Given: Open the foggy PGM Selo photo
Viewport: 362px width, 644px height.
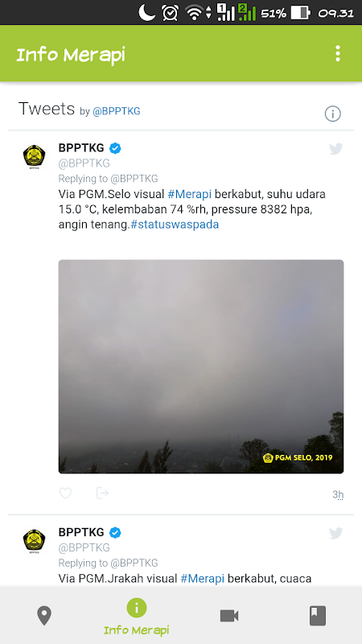Looking at the screenshot, I should 200,366.
